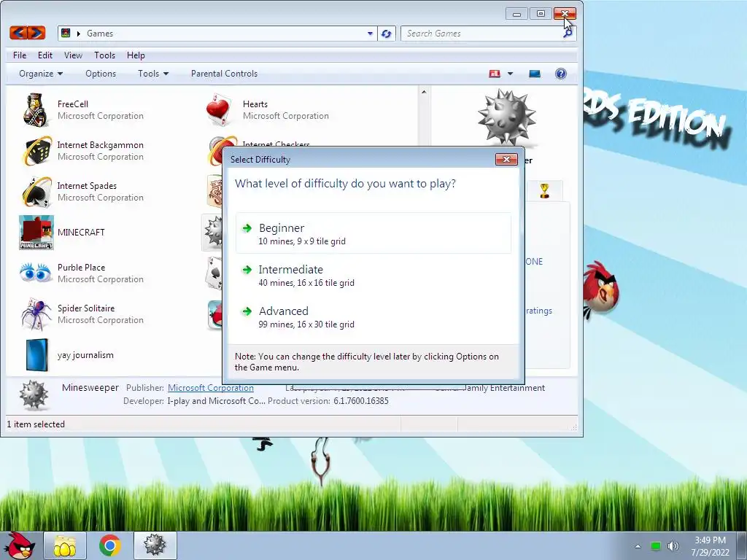
Task: Click the Advanced option's green arrow
Action: 247,311
